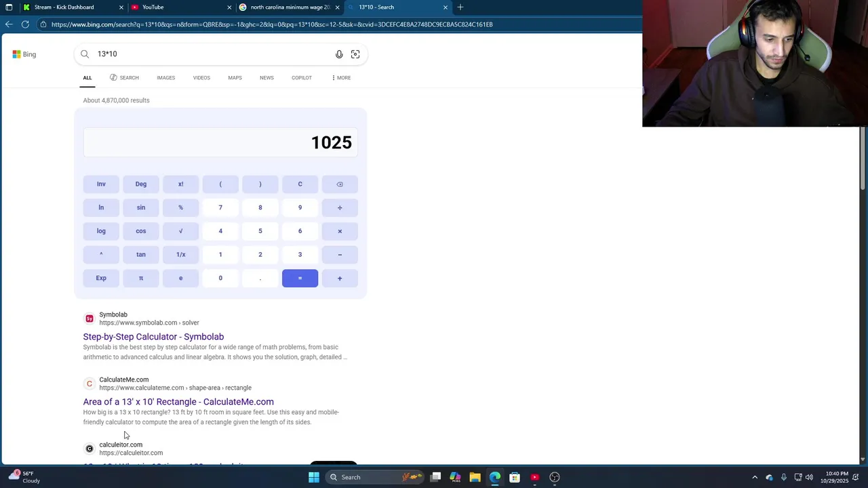Select the COPILOT tab
Screen dimensions: 868x488
pyautogui.click(x=302, y=78)
